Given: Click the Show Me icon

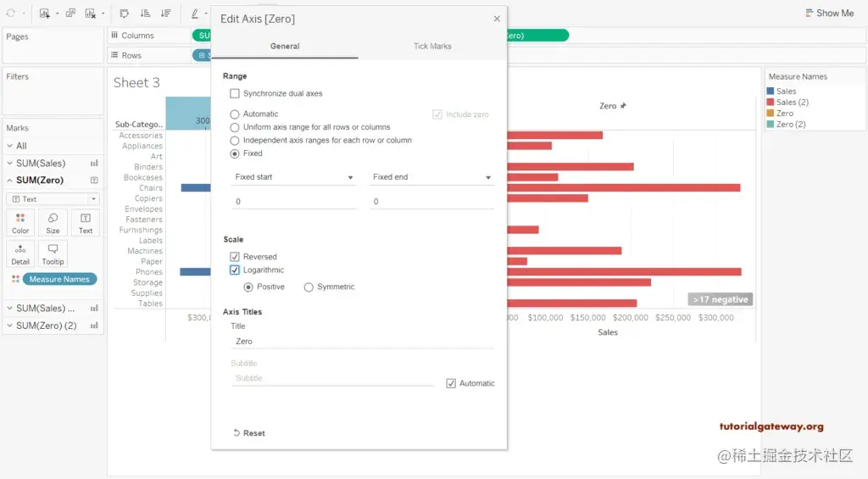Looking at the screenshot, I should (810, 13).
